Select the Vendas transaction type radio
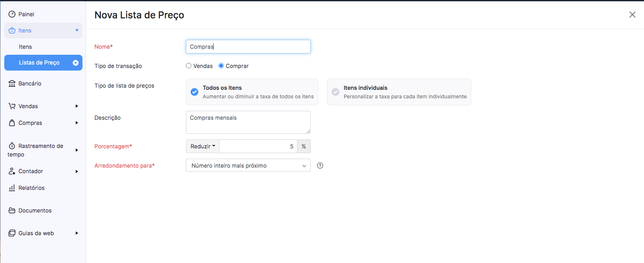The width and height of the screenshot is (644, 263). click(x=188, y=66)
